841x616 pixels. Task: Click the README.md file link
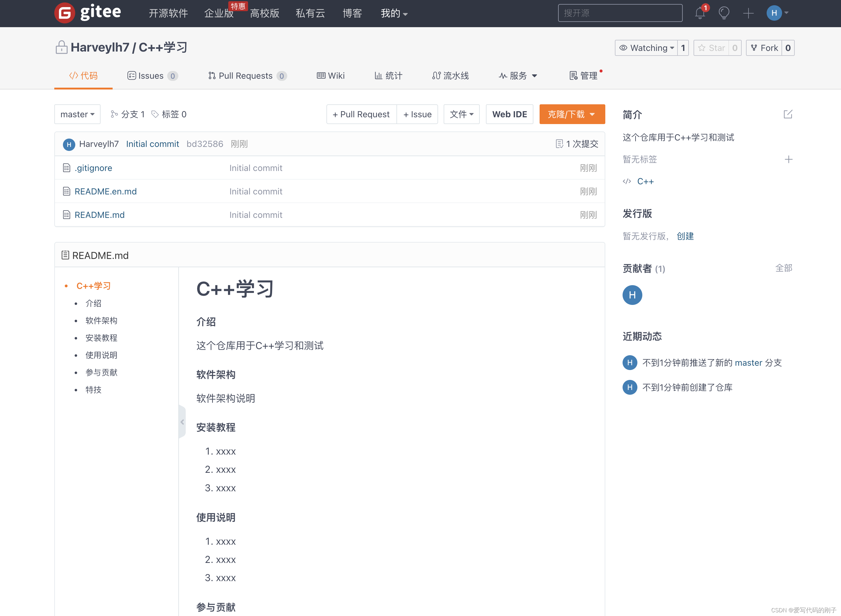(x=99, y=214)
